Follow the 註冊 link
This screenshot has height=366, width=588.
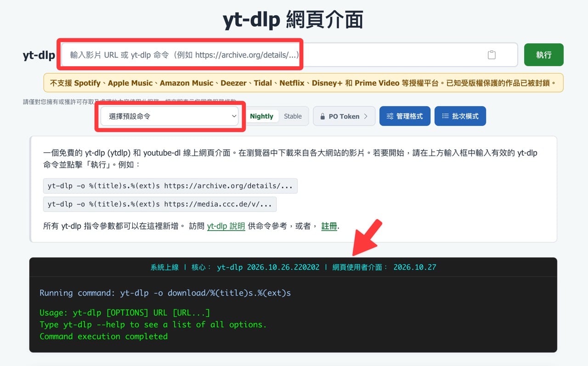click(329, 226)
